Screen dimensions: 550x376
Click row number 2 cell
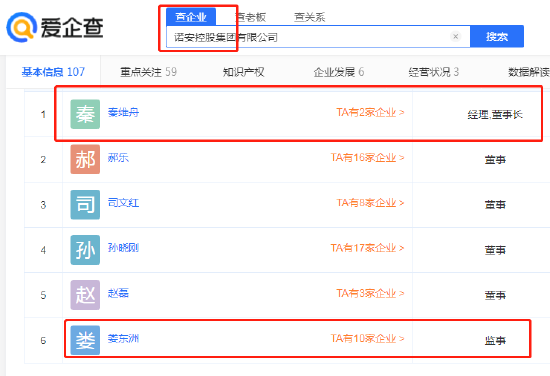(x=43, y=160)
